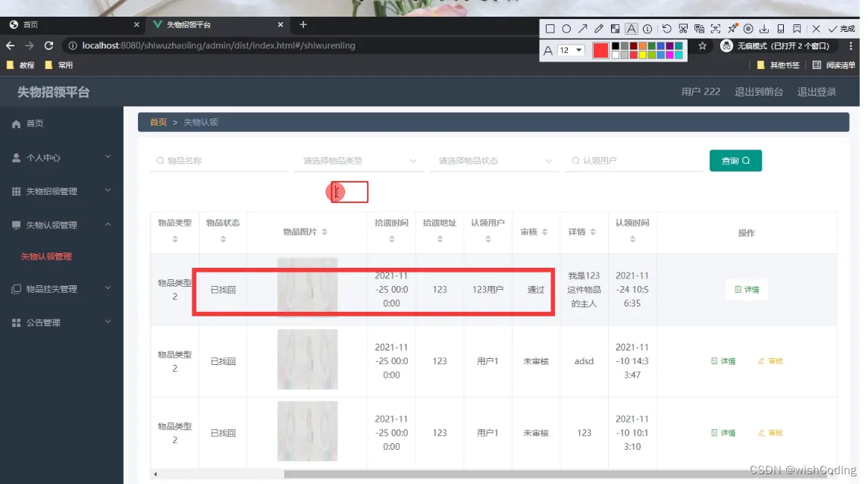Image resolution: width=868 pixels, height=484 pixels.
Task: Save the screenshot with the download icon
Action: click(x=764, y=29)
